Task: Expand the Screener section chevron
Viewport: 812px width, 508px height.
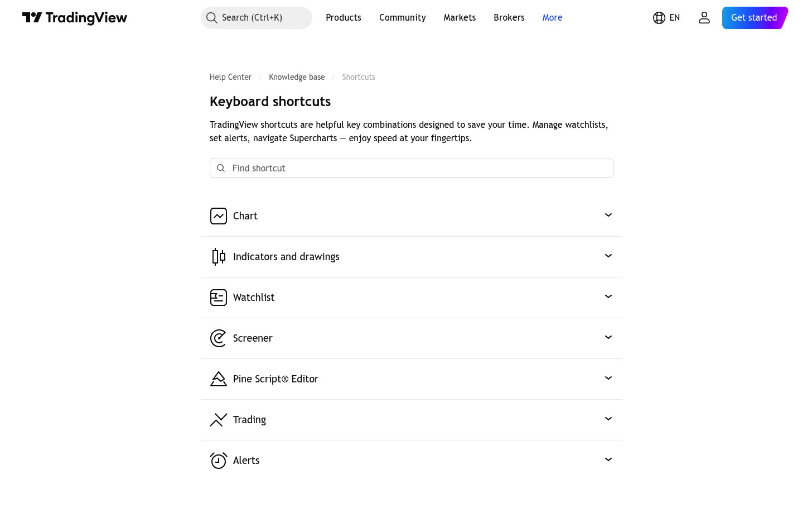Action: pos(608,337)
